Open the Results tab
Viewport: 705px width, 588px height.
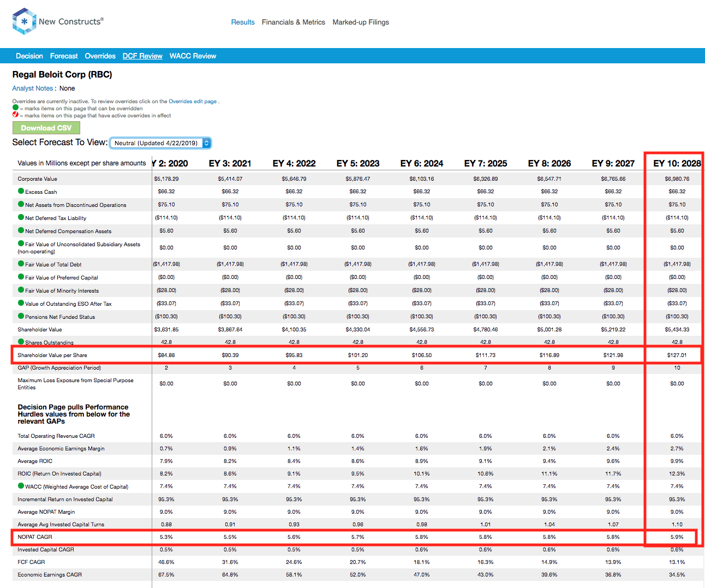(x=243, y=22)
